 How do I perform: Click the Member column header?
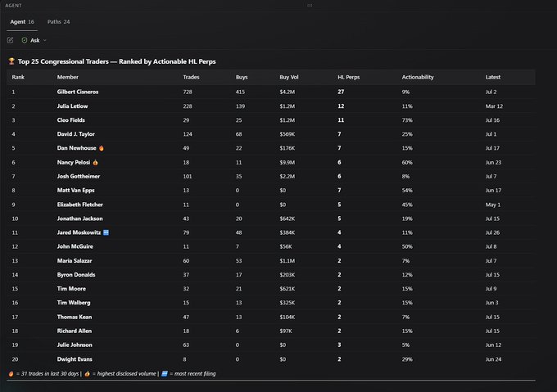pos(67,77)
